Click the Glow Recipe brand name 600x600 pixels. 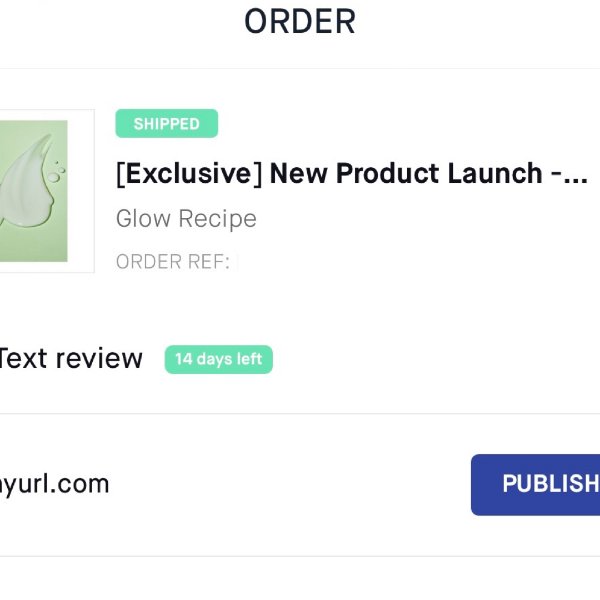[186, 219]
